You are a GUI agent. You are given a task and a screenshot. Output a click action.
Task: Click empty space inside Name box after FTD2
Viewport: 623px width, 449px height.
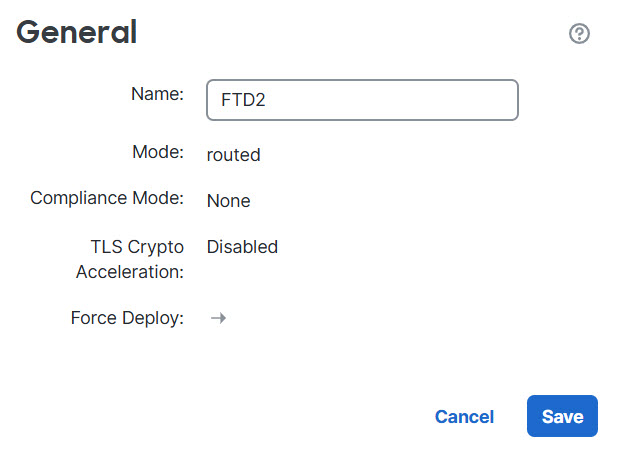click(400, 100)
